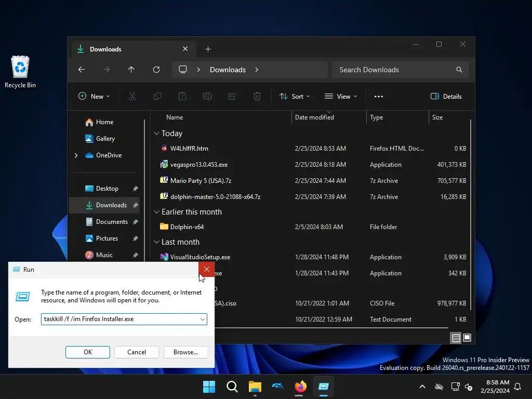The height and width of the screenshot is (399, 532).
Task: Open Recycle Bin on the desktop
Action: click(20, 72)
